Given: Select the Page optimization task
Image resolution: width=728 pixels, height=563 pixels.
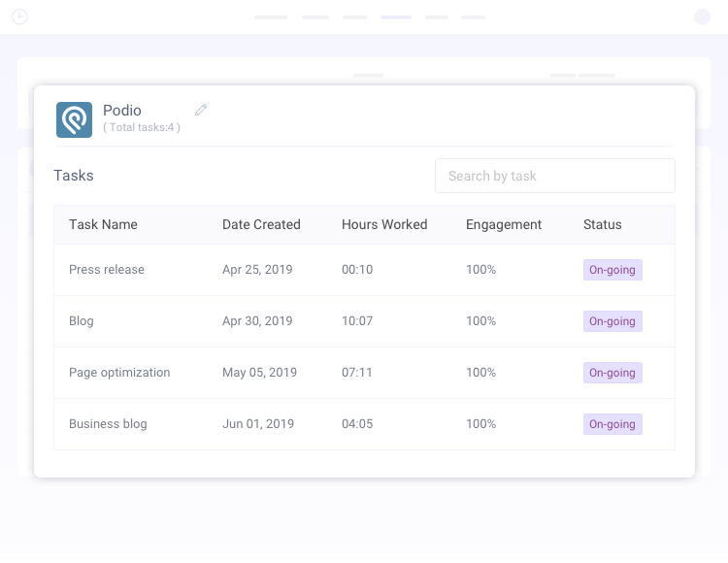Looking at the screenshot, I should click(x=119, y=373).
